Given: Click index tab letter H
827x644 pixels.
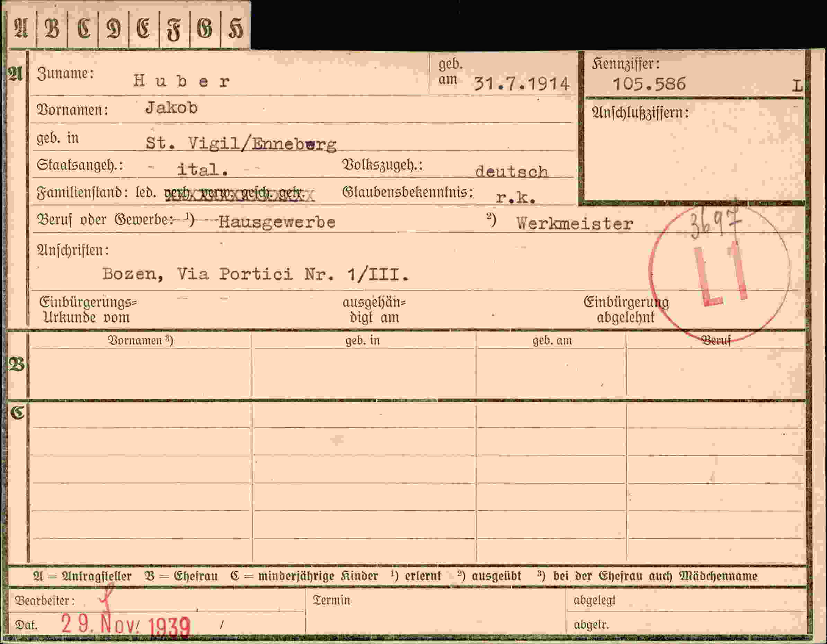Looking at the screenshot, I should click(235, 28).
